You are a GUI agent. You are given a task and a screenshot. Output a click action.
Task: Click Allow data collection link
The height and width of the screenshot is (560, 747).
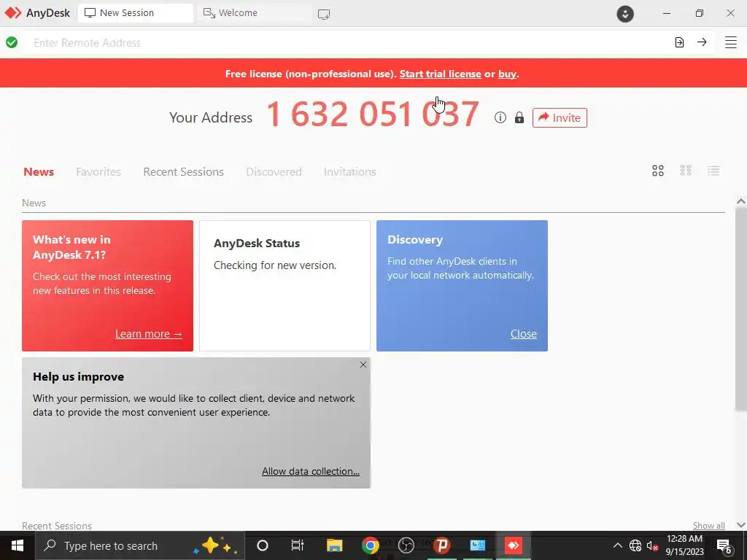[x=311, y=471]
